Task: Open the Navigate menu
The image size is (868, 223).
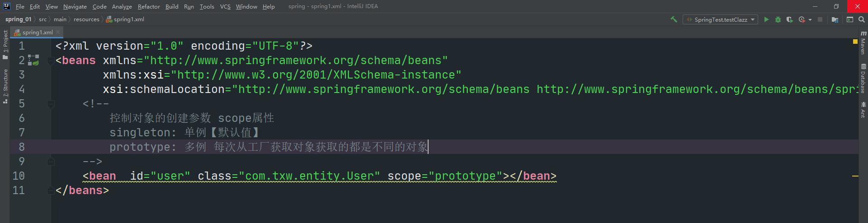Action: click(75, 6)
